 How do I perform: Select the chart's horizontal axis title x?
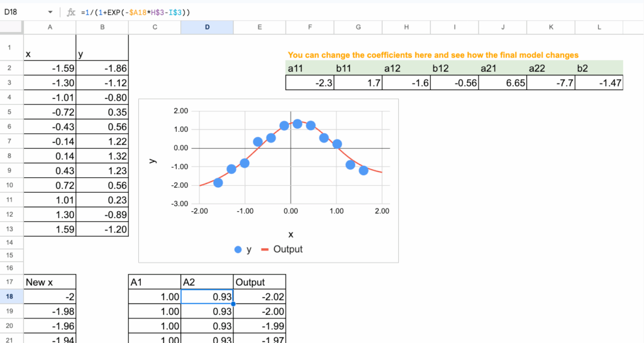291,233
